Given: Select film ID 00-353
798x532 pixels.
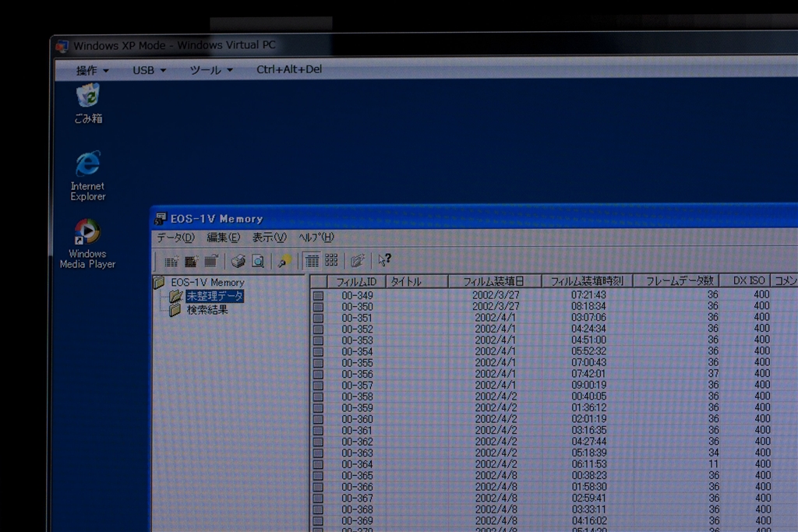Looking at the screenshot, I should tap(357, 340).
